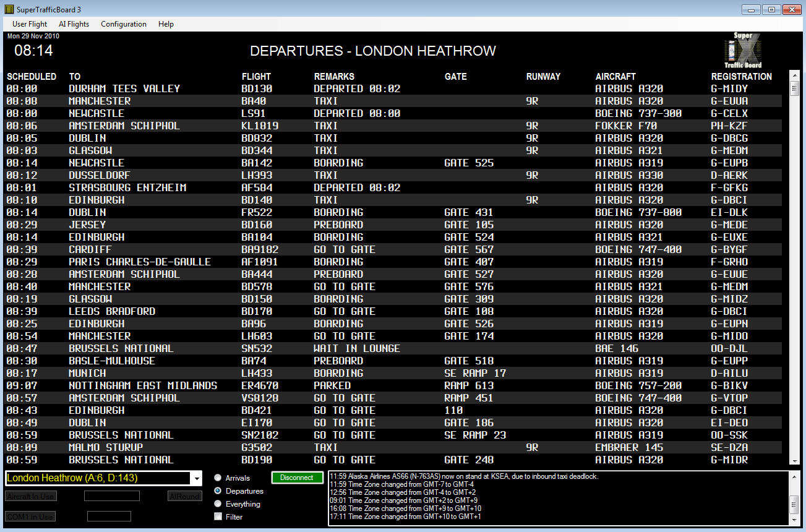The image size is (806, 532).
Task: Open the Help menu
Action: click(166, 24)
